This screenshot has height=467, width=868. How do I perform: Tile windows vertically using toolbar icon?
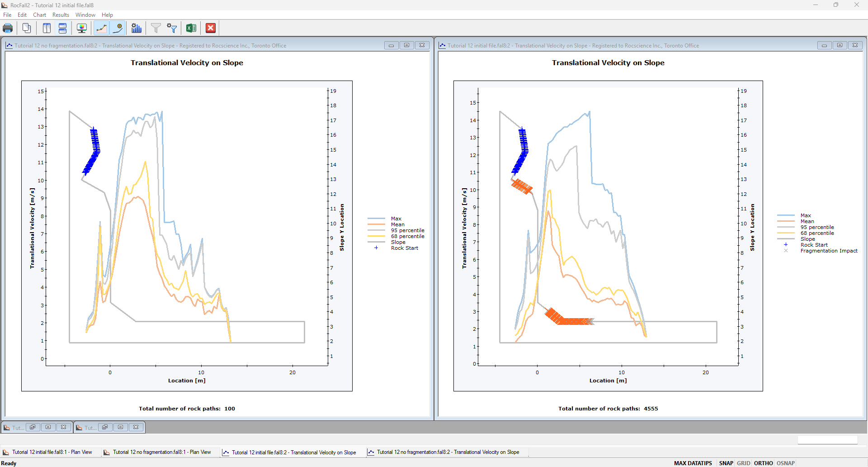pos(47,28)
